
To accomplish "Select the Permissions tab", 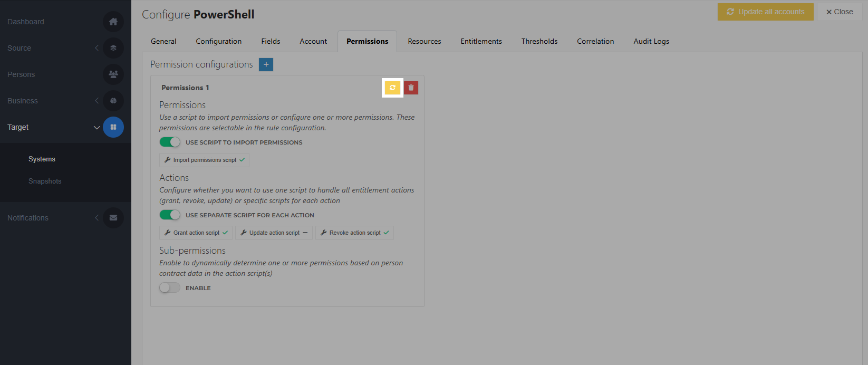I will (367, 41).
